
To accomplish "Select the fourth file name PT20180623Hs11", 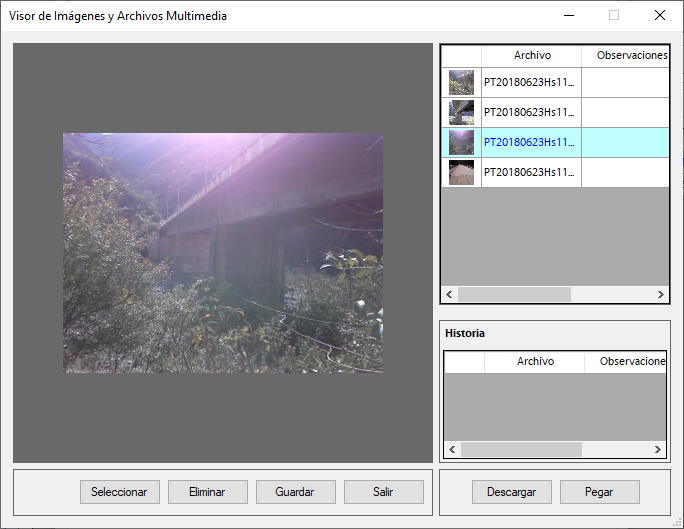I will (530, 172).
